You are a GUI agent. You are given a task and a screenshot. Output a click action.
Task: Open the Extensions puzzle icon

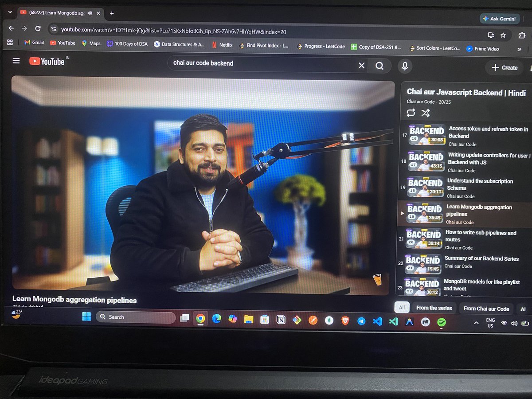[x=521, y=35]
